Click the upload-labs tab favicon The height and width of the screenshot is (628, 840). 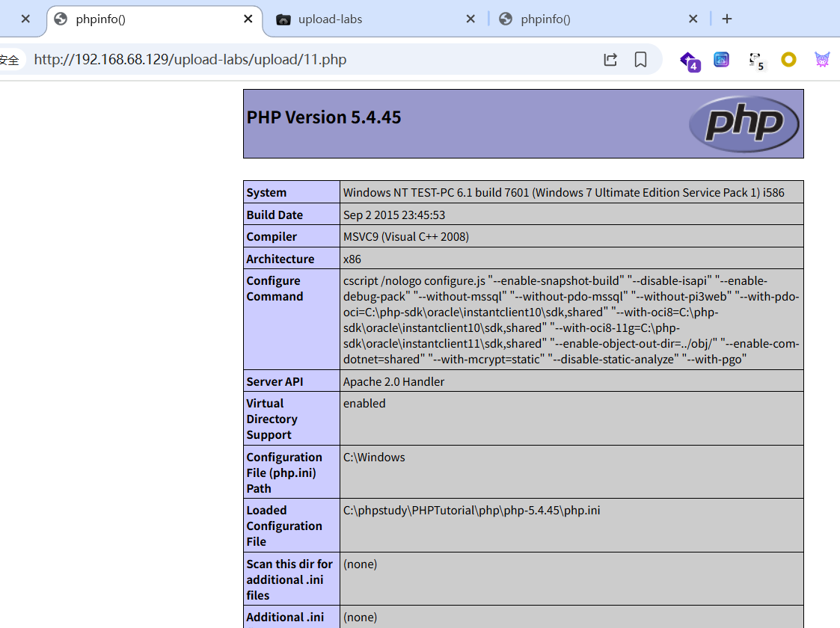283,19
